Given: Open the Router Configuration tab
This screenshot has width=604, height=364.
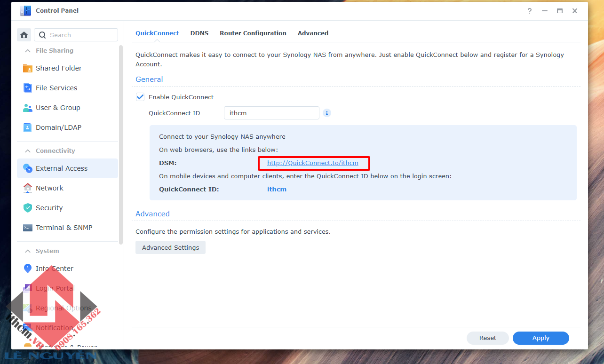Looking at the screenshot, I should tap(253, 33).
